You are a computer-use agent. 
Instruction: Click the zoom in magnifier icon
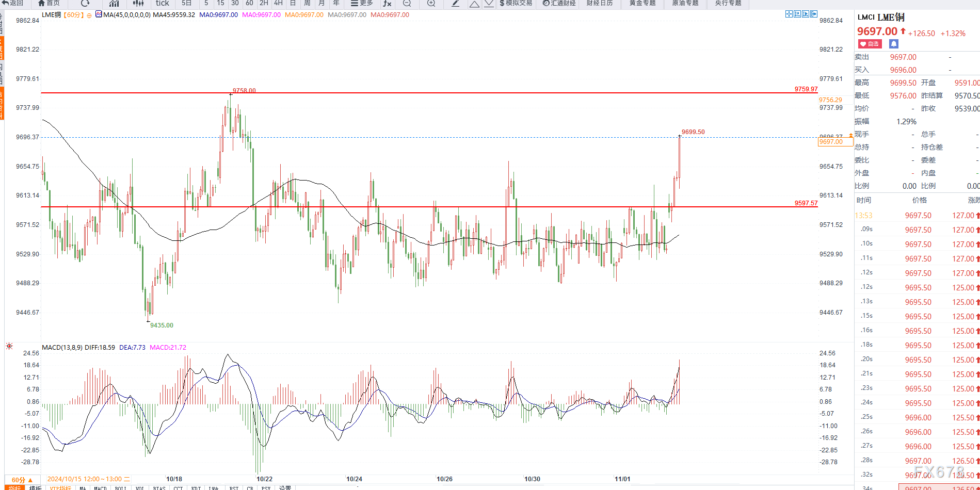coord(431,3)
